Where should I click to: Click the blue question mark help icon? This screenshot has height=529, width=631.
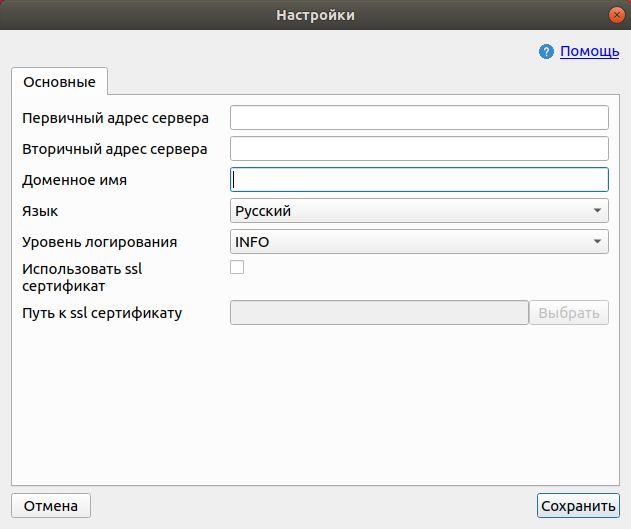(x=546, y=51)
